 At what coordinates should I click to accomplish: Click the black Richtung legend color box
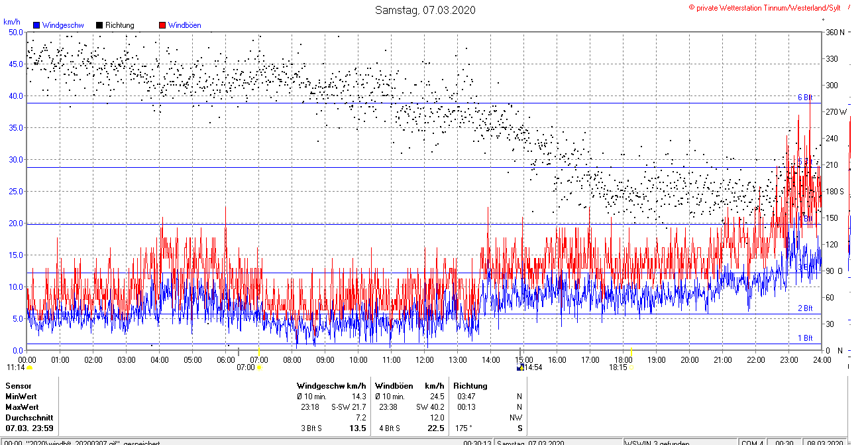pyautogui.click(x=100, y=25)
